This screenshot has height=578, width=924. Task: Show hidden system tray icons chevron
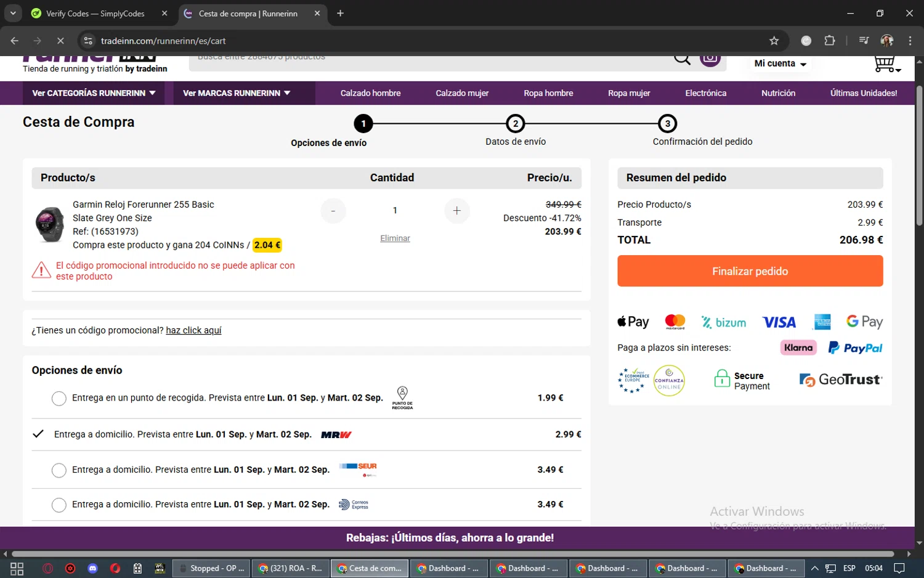point(814,568)
